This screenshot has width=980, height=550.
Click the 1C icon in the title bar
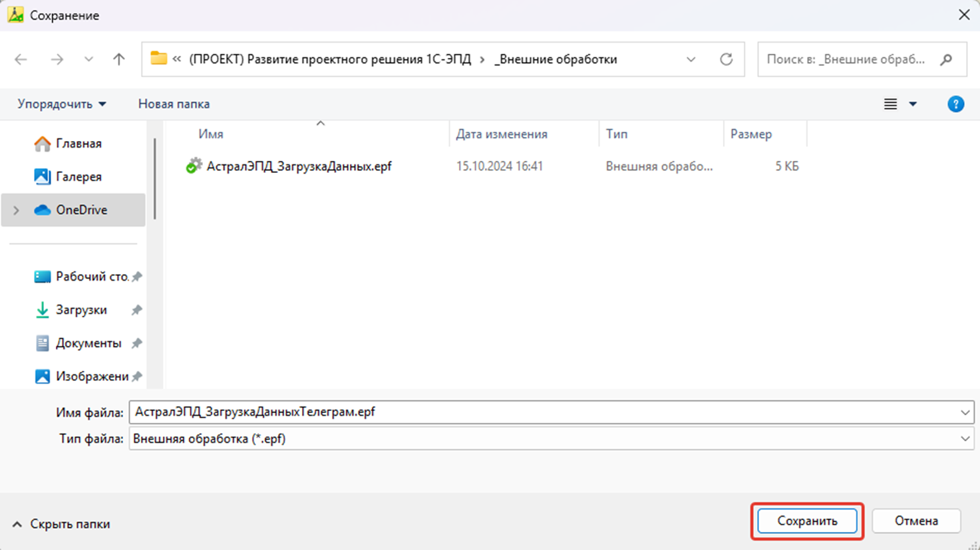(15, 15)
